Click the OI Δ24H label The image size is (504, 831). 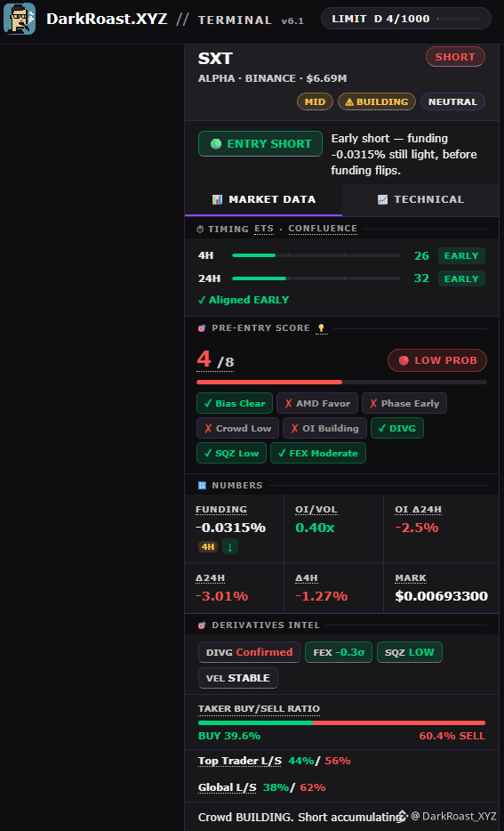[419, 510]
